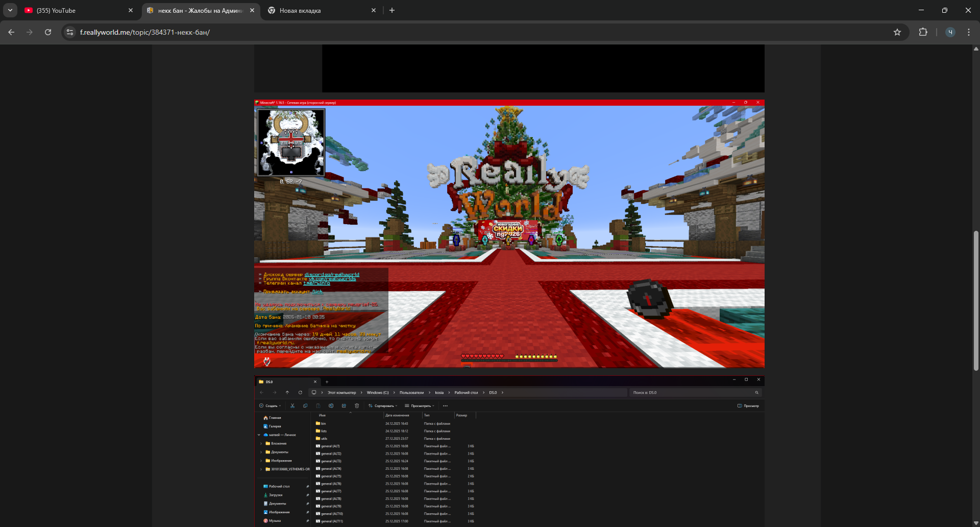Screen dimensions: 980x527
Task: Open the Chrome profile avatar
Action: point(950,32)
